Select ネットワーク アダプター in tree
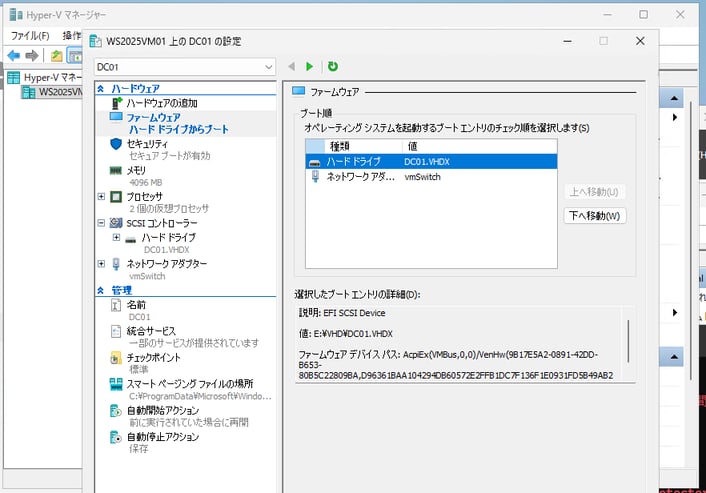 pyautogui.click(x=167, y=263)
